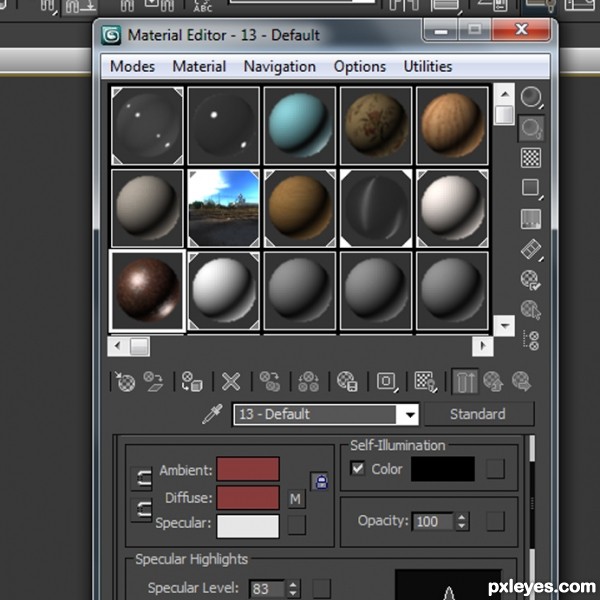Click sample slots scroll down arrow
Image resolution: width=600 pixels, height=600 pixels.
click(x=504, y=326)
